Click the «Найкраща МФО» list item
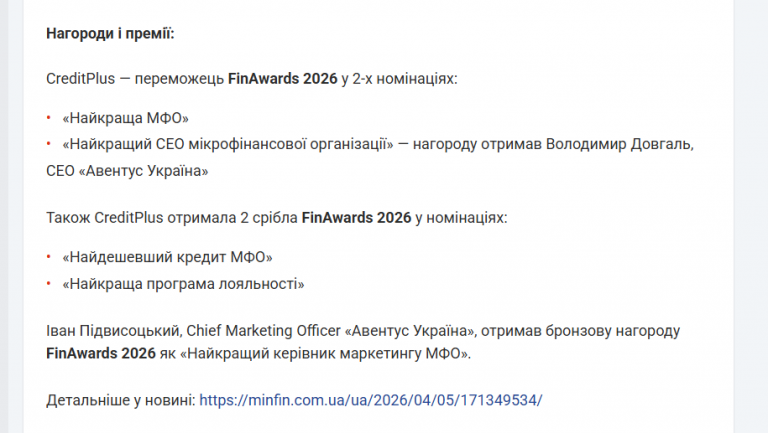The width and height of the screenshot is (768, 433). coord(125,118)
